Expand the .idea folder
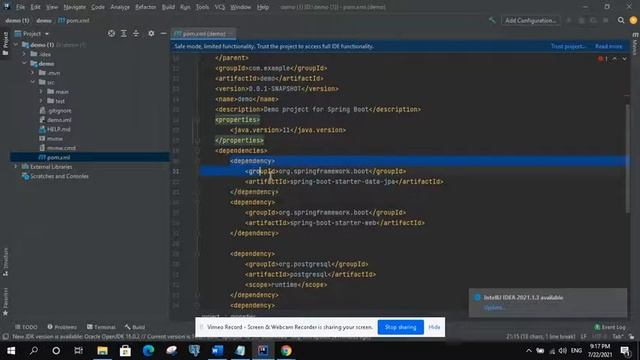This screenshot has width=640, height=360. (x=24, y=54)
